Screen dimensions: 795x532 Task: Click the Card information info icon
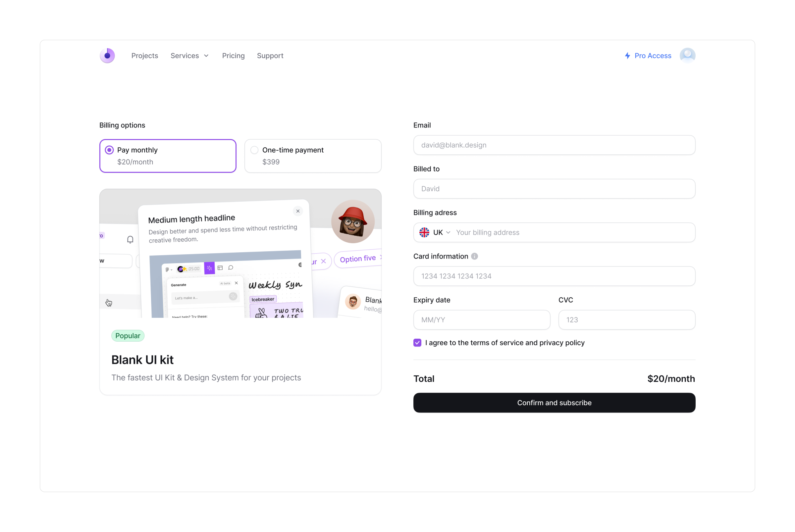[x=475, y=257]
